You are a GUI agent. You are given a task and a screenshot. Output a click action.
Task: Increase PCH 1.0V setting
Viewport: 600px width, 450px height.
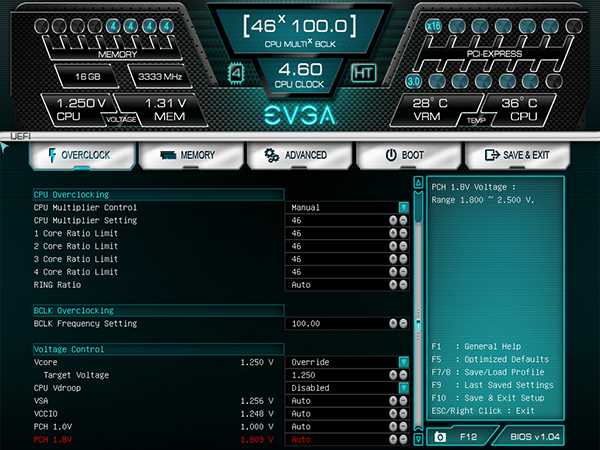(393, 427)
